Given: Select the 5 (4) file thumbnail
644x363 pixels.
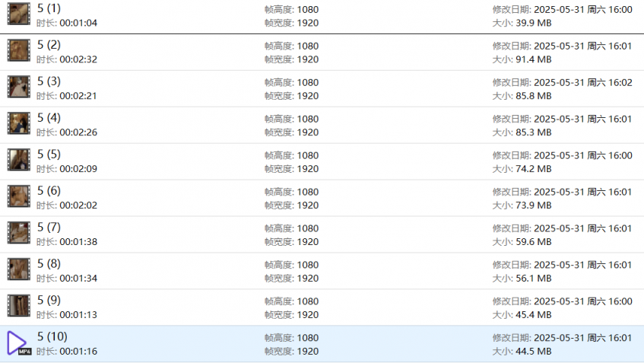Looking at the screenshot, I should click(19, 123).
